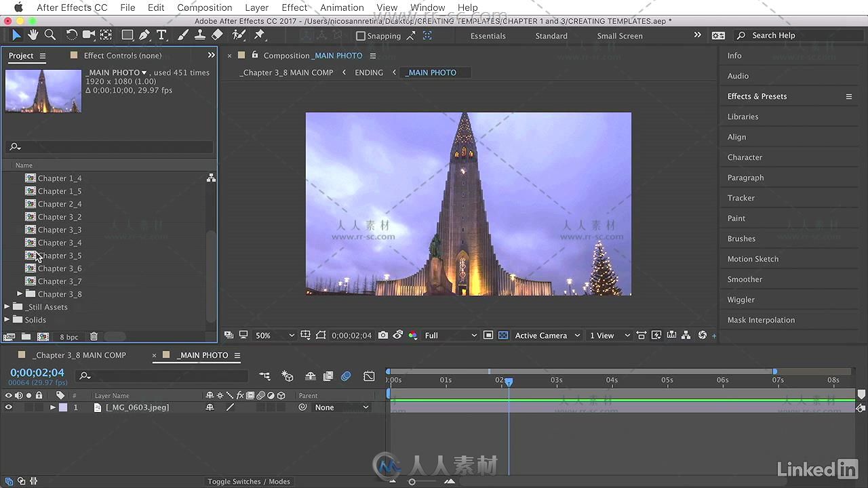
Task: Select the Horizontal Type tool
Action: 161,35
